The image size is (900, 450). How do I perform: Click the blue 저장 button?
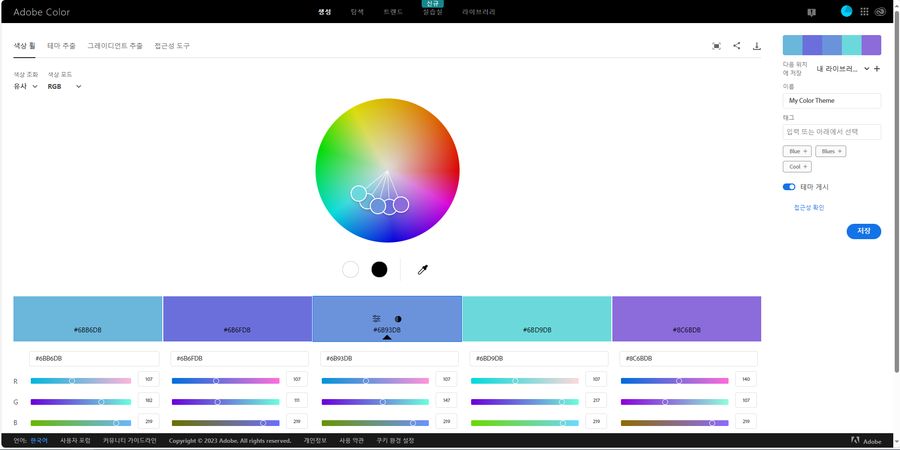863,231
